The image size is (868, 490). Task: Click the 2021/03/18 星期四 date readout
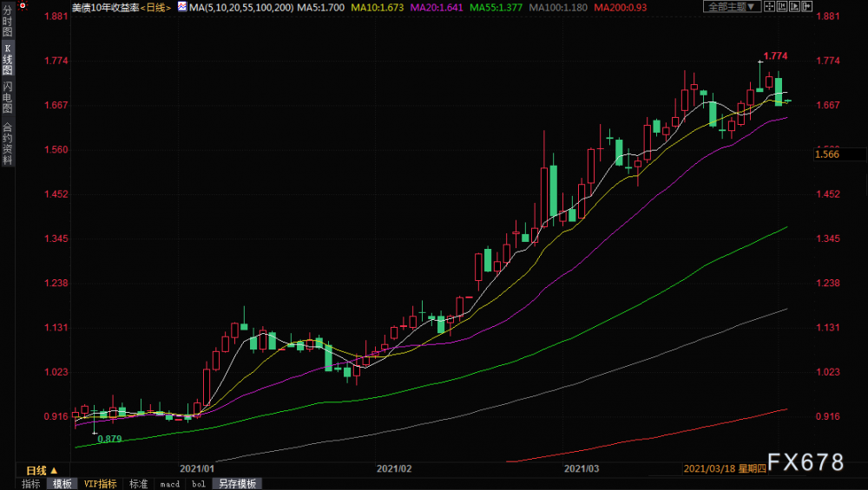pyautogui.click(x=724, y=468)
